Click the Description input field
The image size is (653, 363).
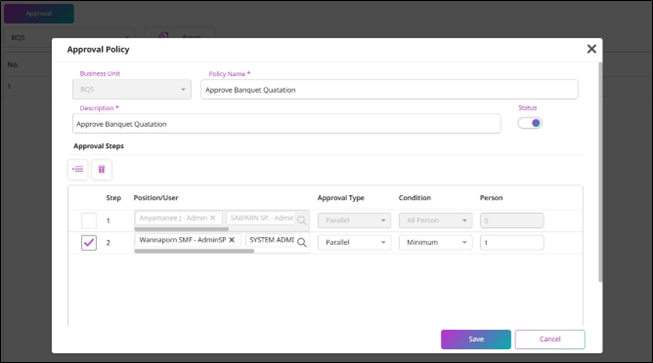pyautogui.click(x=287, y=124)
